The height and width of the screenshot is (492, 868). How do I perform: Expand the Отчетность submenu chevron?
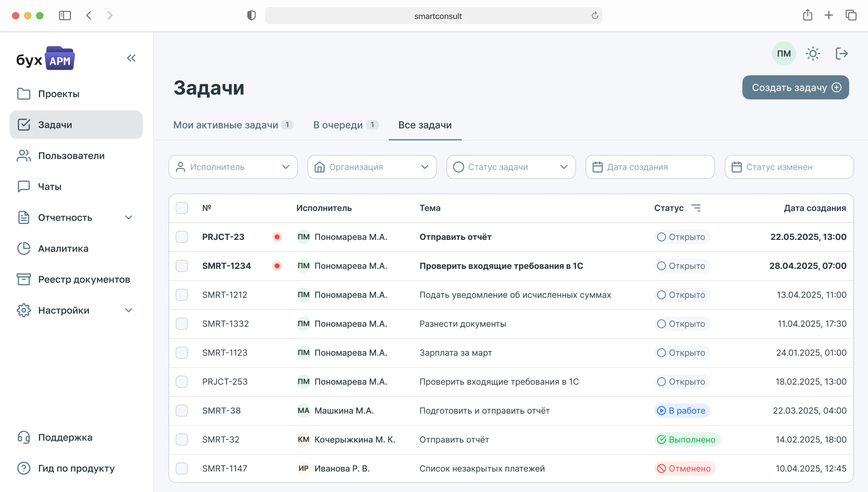[129, 218]
